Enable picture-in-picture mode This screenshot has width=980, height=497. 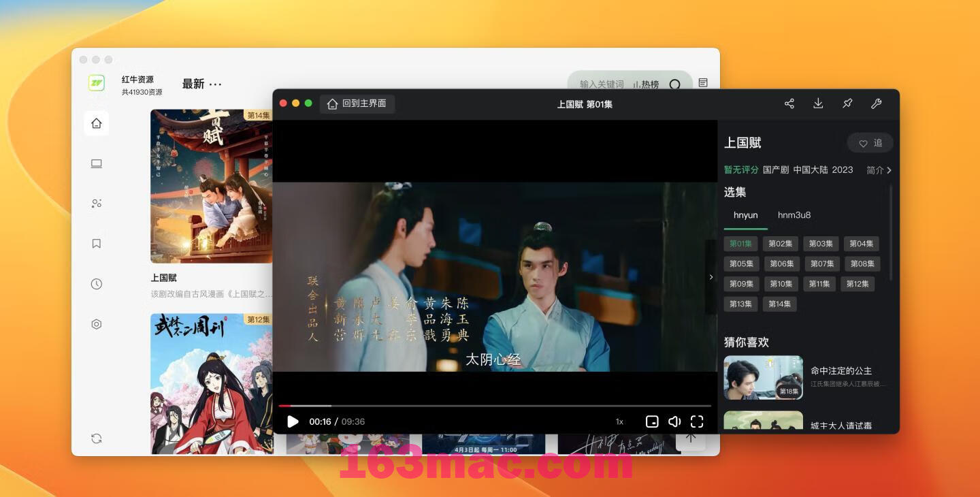pos(651,421)
